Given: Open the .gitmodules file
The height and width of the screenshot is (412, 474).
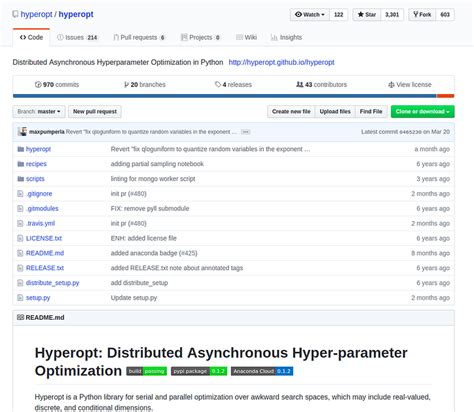Looking at the screenshot, I should (x=42, y=208).
